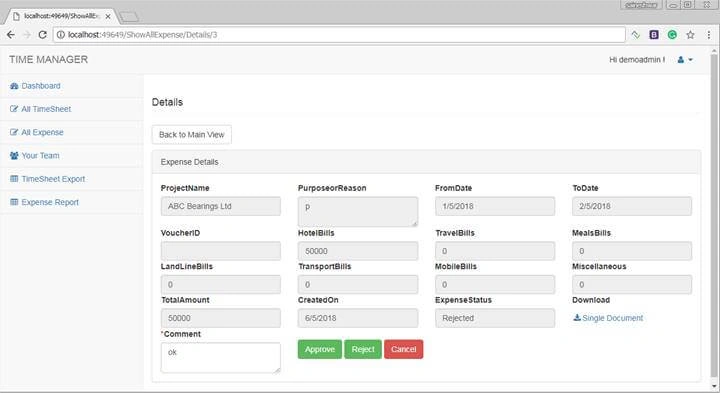Click the Expense Report table icon
This screenshot has height=393, width=720.
14,202
